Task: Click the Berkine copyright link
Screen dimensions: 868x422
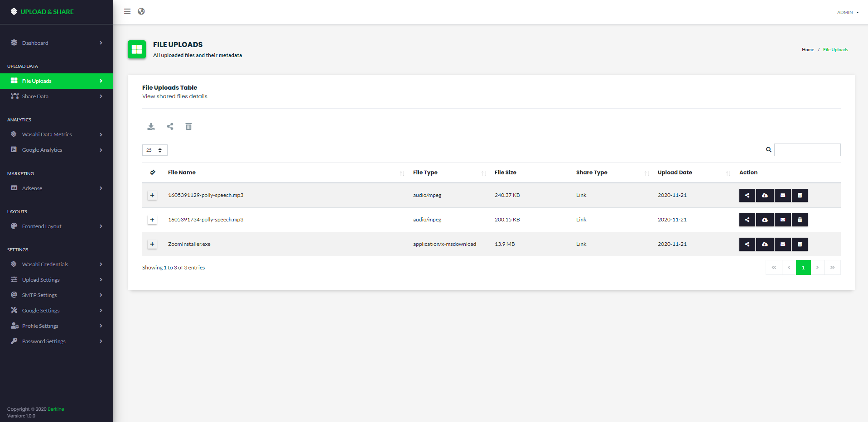Action: pos(56,409)
